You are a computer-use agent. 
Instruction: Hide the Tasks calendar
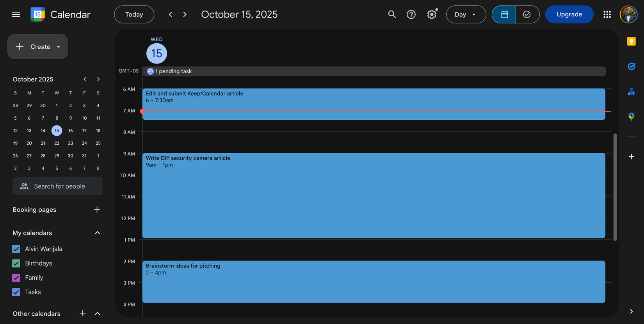click(16, 292)
